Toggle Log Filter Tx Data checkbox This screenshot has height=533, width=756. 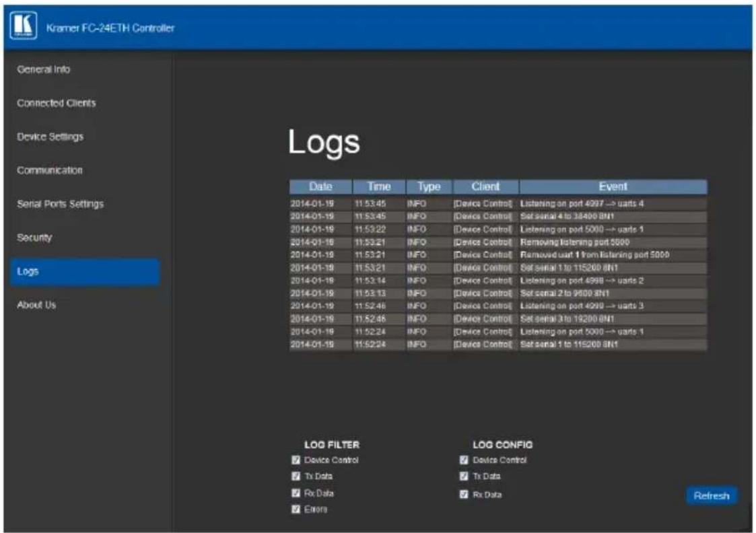296,476
